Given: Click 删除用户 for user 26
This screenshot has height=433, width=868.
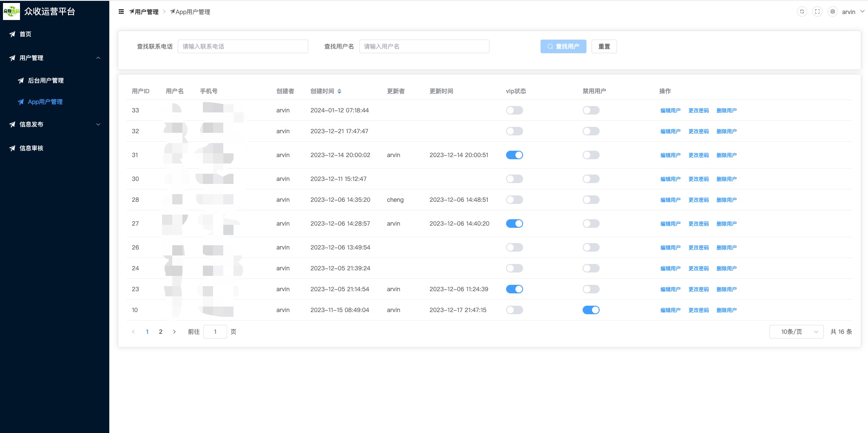Looking at the screenshot, I should click(726, 247).
